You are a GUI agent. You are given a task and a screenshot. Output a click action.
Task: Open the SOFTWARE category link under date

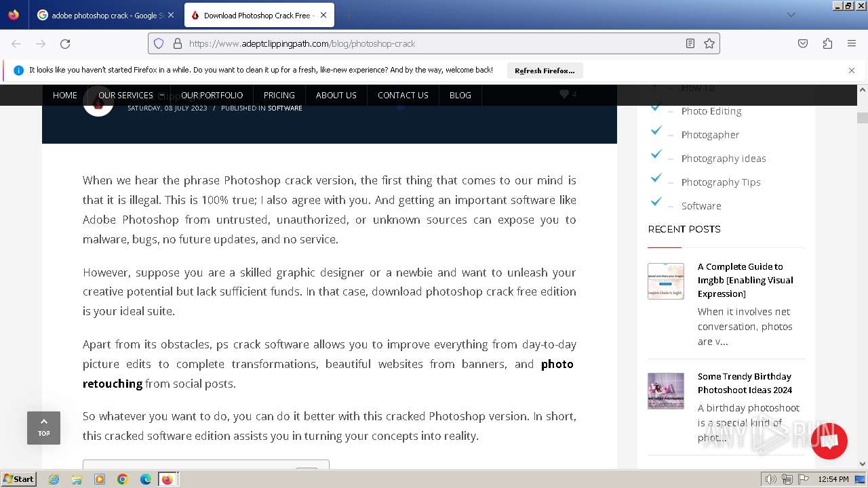(x=285, y=108)
